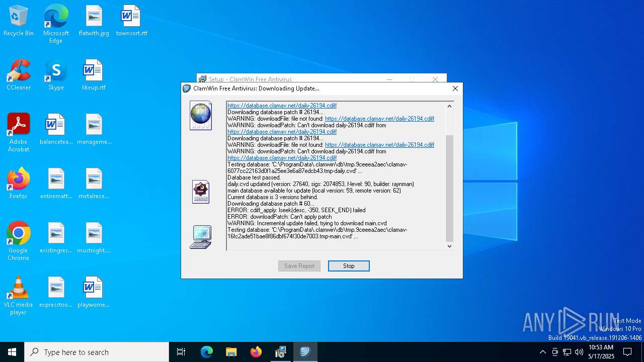
Task: Open link after first 'file not found' warning
Action: (x=379, y=119)
